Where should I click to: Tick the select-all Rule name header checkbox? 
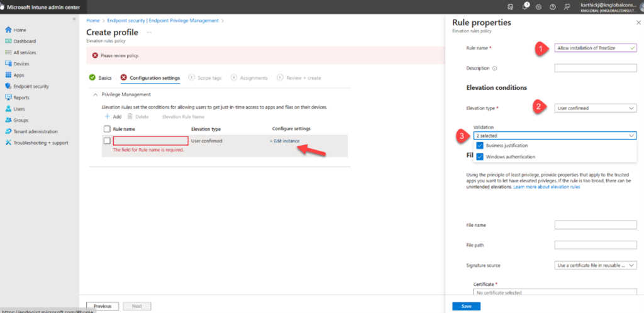pyautogui.click(x=107, y=129)
